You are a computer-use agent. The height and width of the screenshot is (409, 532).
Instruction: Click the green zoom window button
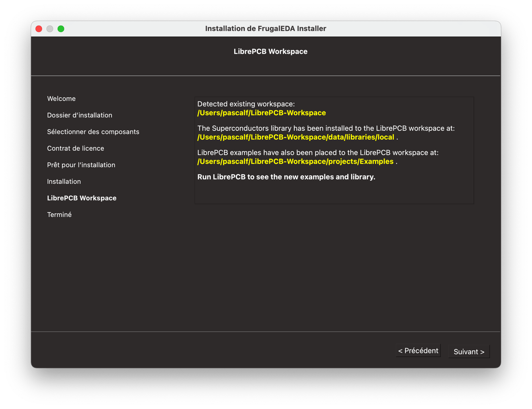click(61, 29)
